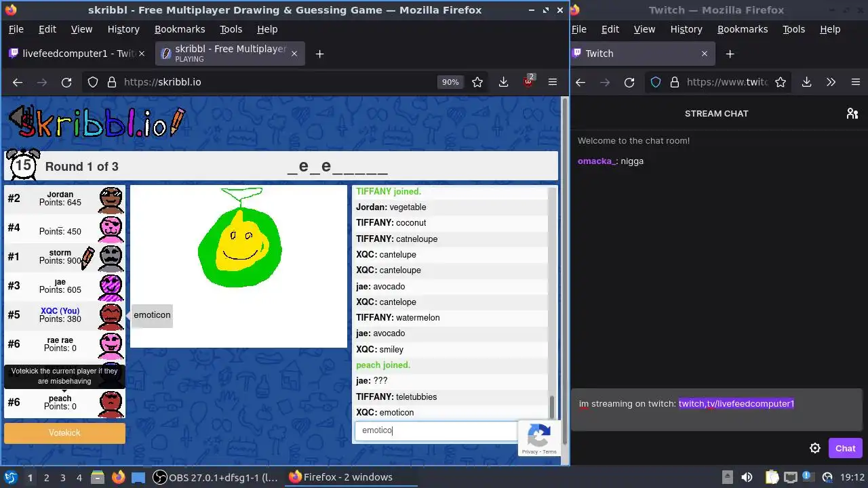The height and width of the screenshot is (488, 868).
Task: Click the skribbl guess input field
Action: (x=435, y=430)
